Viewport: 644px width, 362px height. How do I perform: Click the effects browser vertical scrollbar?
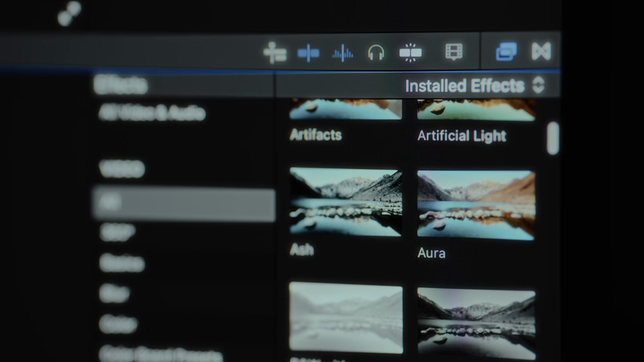click(x=552, y=138)
